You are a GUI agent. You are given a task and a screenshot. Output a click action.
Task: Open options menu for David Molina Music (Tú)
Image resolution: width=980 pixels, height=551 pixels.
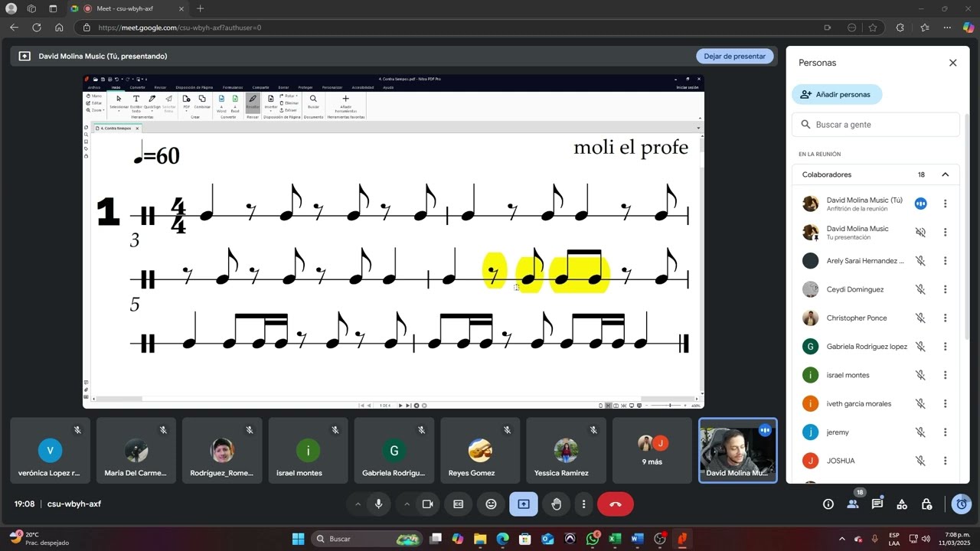coord(946,204)
